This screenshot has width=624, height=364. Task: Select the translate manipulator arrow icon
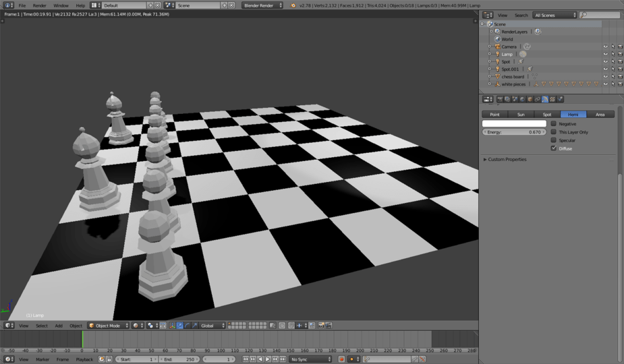(180, 326)
